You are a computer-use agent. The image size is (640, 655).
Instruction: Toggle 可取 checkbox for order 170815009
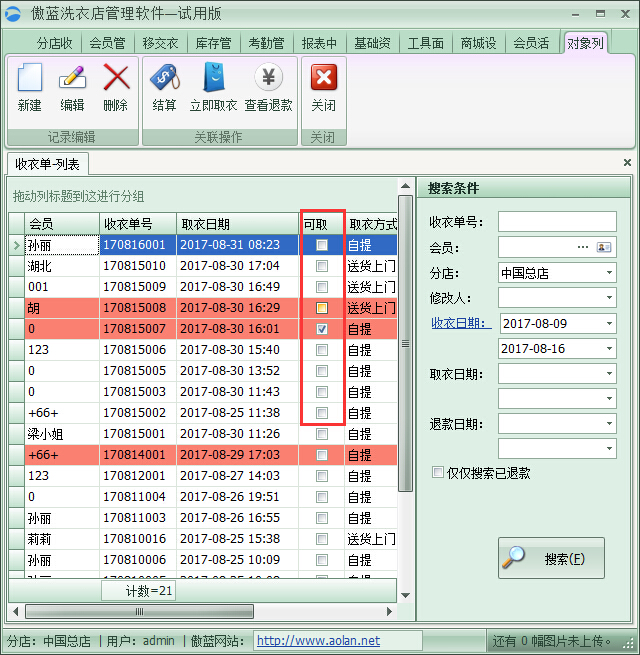click(x=322, y=287)
